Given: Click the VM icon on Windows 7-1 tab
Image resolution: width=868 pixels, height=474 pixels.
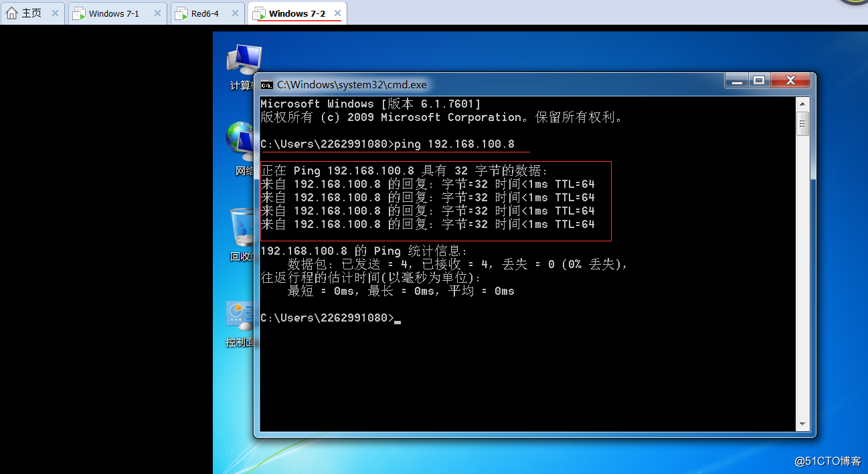Looking at the screenshot, I should [78, 13].
